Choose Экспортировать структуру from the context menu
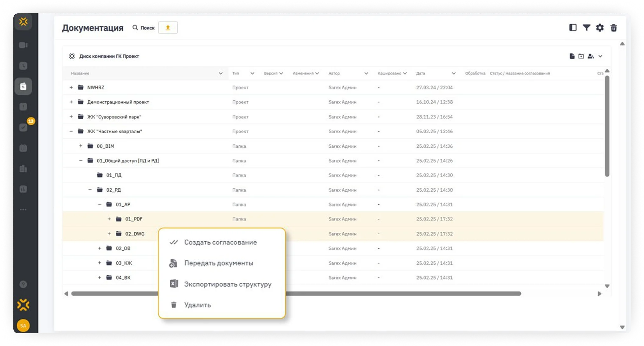Screen dimensions: 644x346 pos(227,284)
